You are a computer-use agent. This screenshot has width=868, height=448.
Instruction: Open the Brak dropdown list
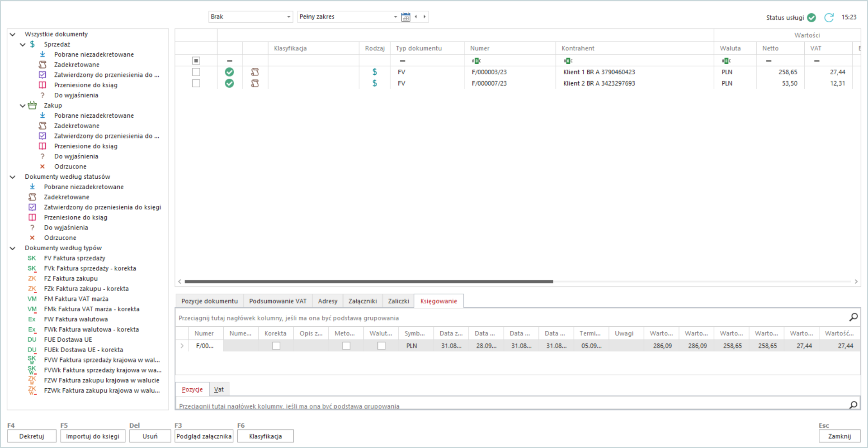[x=289, y=17]
